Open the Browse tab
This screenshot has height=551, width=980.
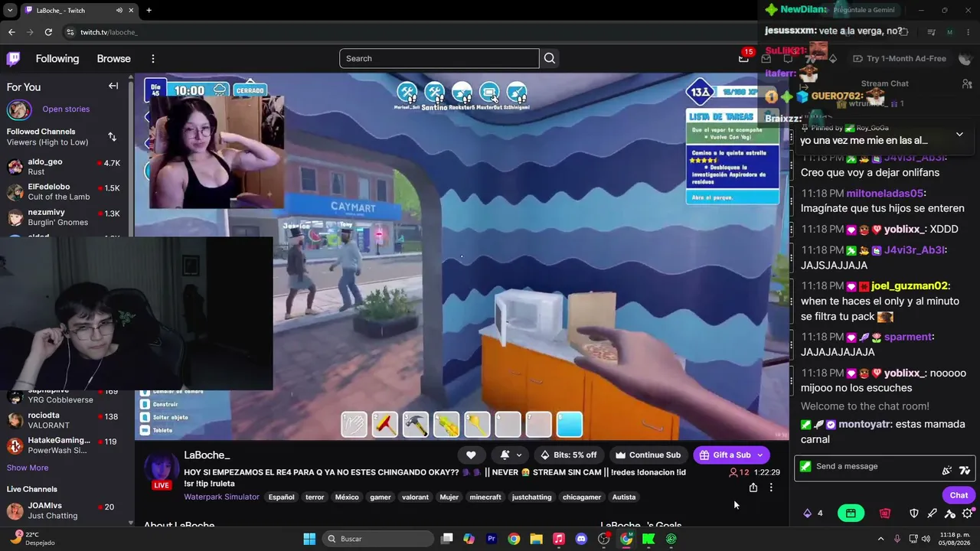tap(114, 59)
